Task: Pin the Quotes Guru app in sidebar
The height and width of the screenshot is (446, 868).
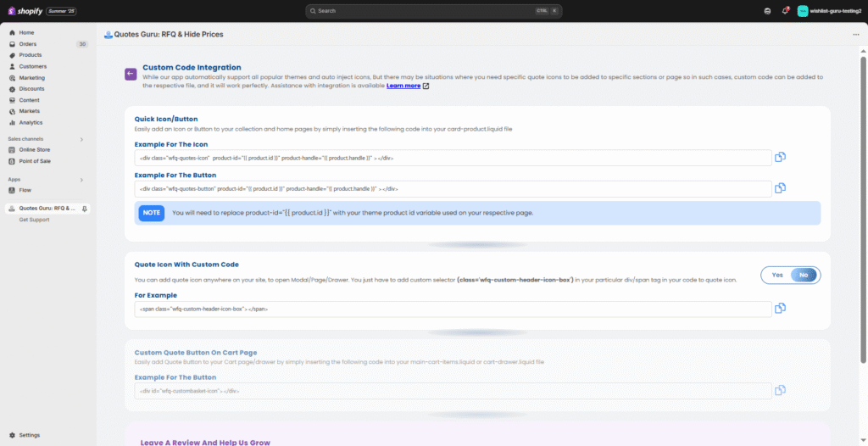Action: click(x=84, y=209)
